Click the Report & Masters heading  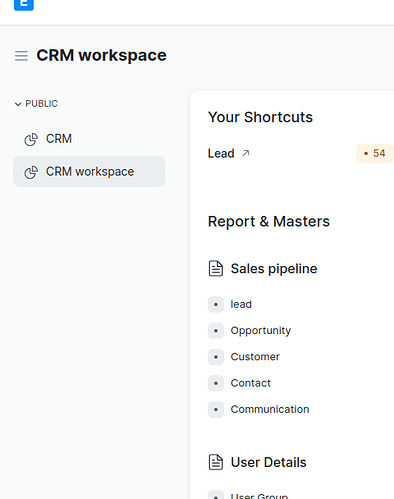tap(269, 221)
